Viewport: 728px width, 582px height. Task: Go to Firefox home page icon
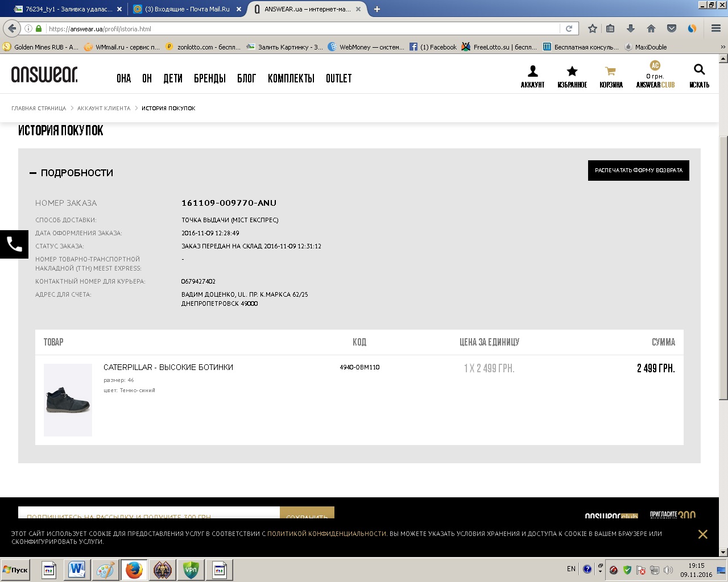pos(651,28)
